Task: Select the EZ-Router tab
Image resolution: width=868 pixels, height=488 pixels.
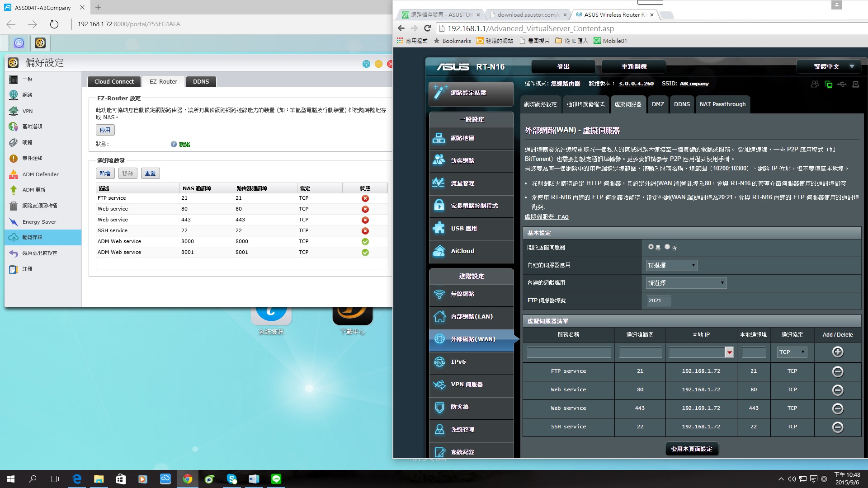Action: (163, 82)
